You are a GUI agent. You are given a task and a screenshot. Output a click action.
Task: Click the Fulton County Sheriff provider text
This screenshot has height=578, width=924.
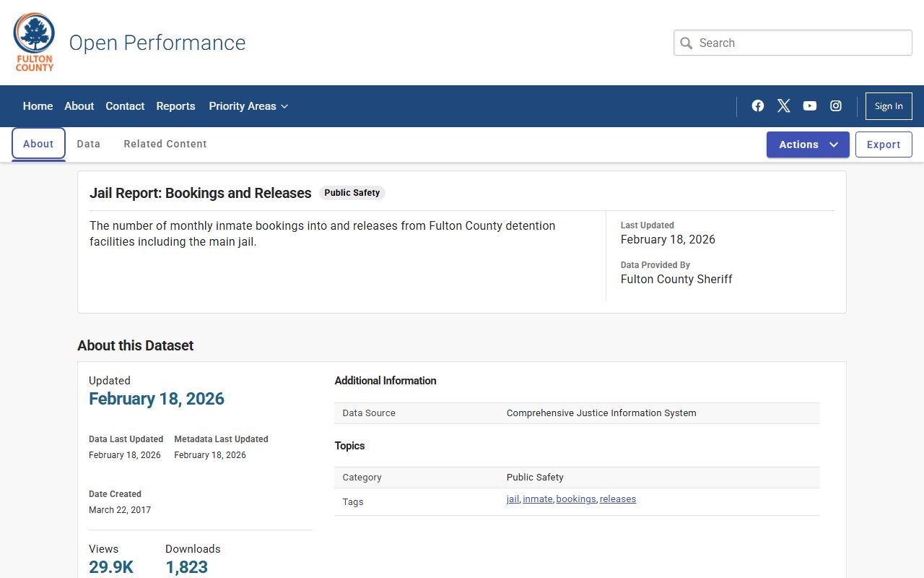(676, 280)
